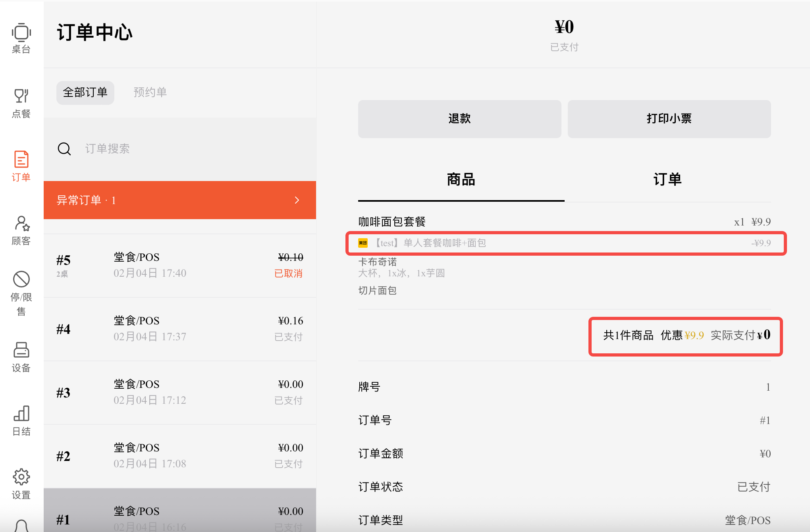Switch to the 订单 details tab
This screenshot has height=532, width=810.
pos(667,180)
